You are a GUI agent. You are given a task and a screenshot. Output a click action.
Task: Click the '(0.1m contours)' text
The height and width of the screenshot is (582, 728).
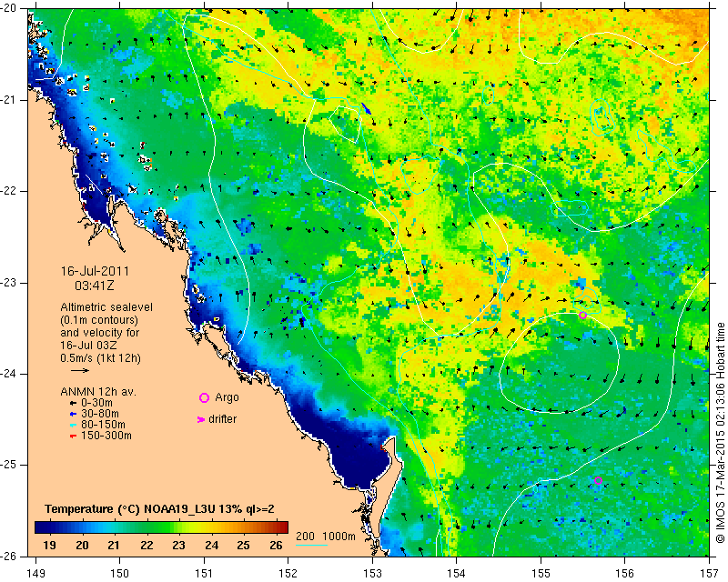pos(99,320)
